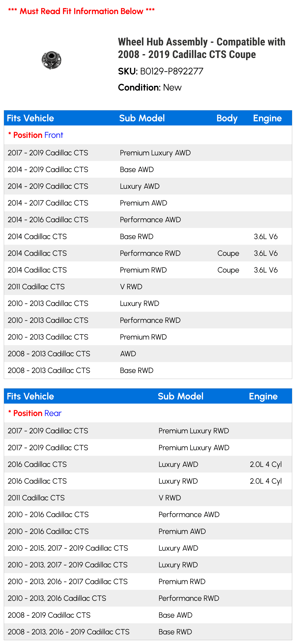This screenshot has width=296, height=644.
Task: Select the Wheel Hub Assembly product title
Action: click(x=201, y=48)
